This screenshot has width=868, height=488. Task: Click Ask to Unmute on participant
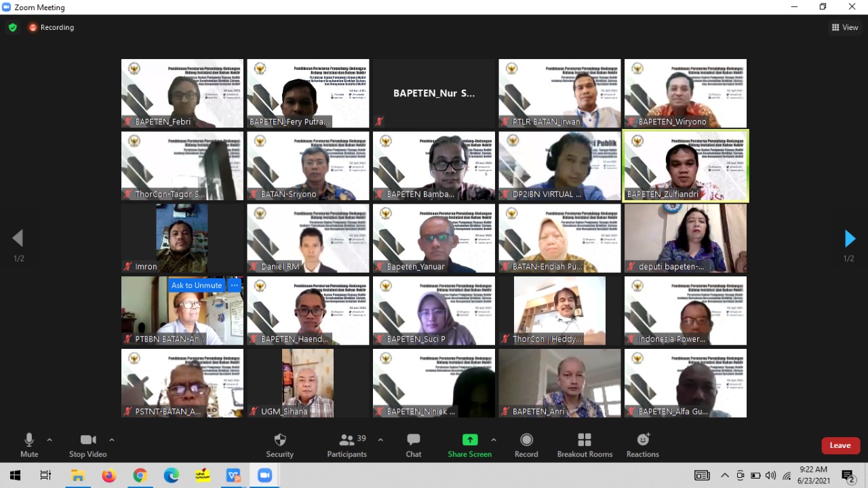[x=197, y=285]
